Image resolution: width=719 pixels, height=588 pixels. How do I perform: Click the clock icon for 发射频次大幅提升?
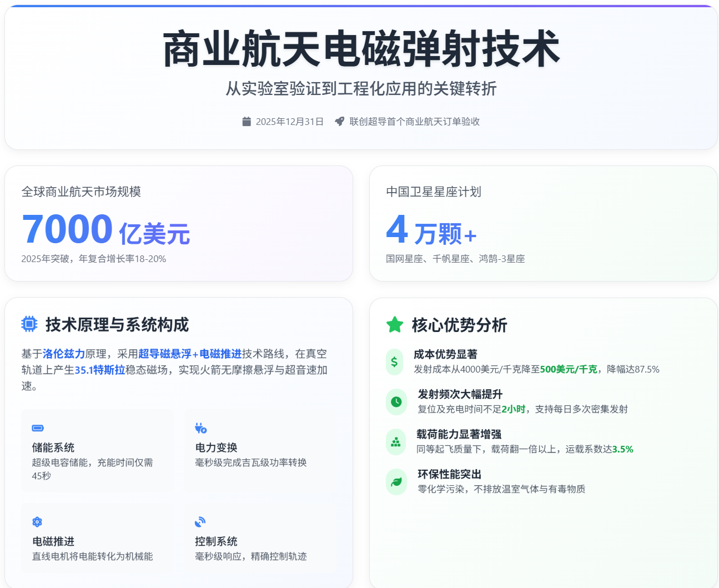[396, 402]
